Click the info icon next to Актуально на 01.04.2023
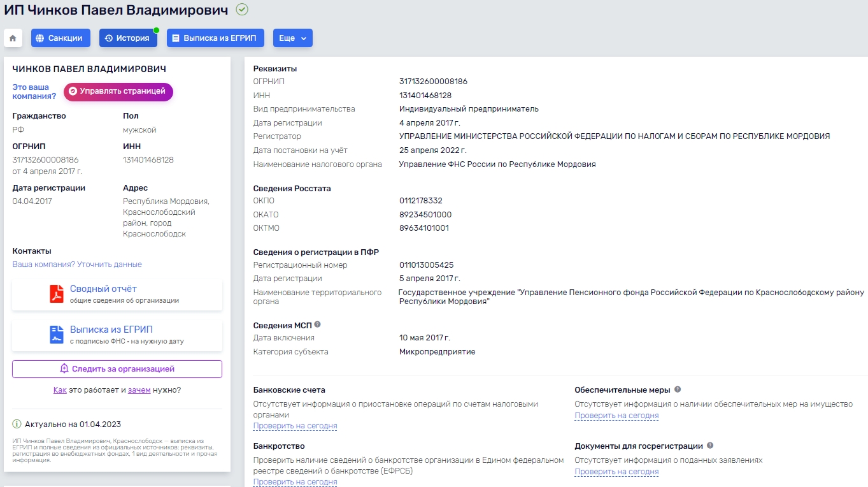The width and height of the screenshot is (868, 487). click(x=17, y=424)
